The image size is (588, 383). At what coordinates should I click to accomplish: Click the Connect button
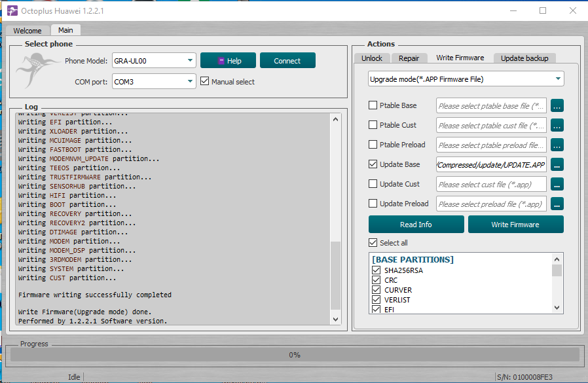tap(287, 60)
